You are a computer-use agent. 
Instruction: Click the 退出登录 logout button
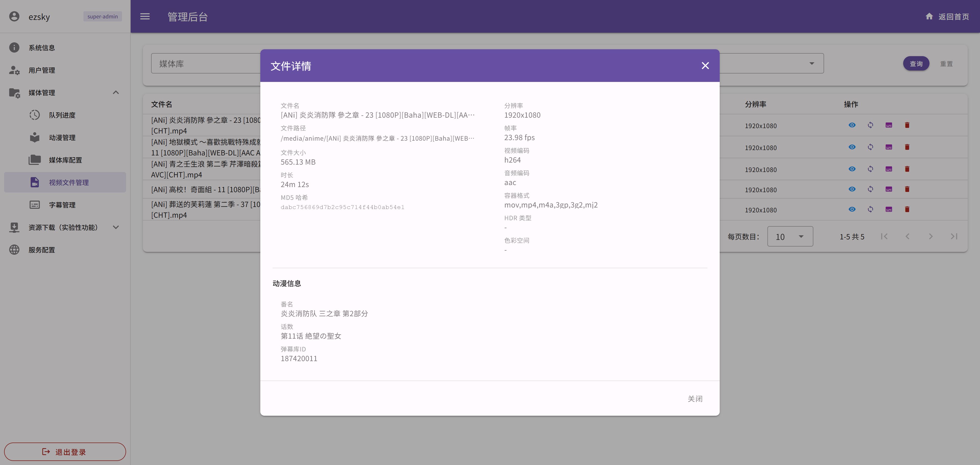pyautogui.click(x=65, y=452)
